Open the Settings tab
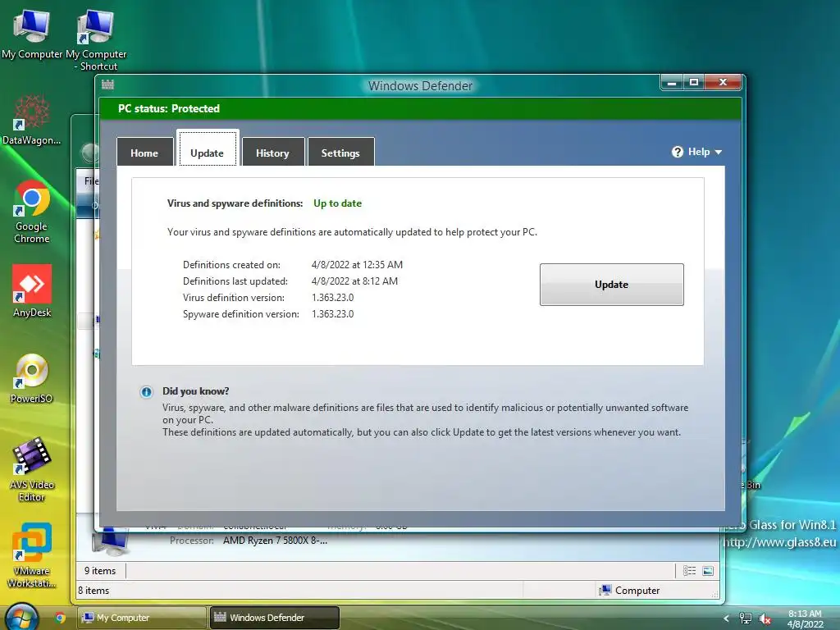The width and height of the screenshot is (840, 630). pos(340,153)
